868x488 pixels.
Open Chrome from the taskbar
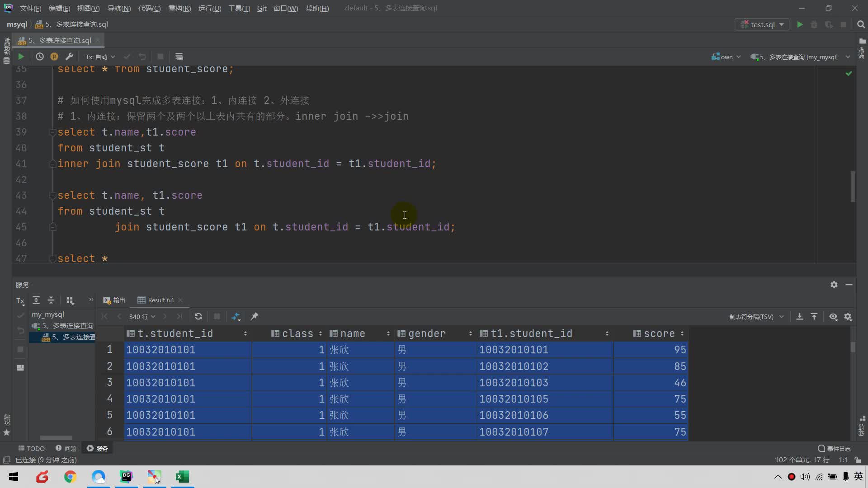70,476
